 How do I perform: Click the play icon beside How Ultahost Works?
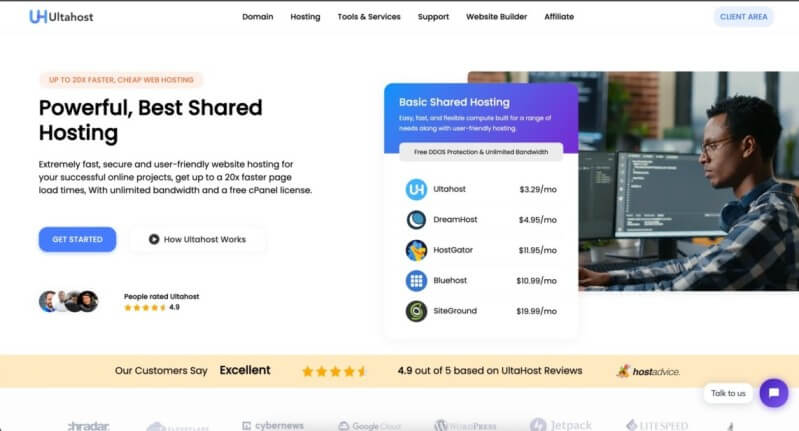tap(154, 239)
